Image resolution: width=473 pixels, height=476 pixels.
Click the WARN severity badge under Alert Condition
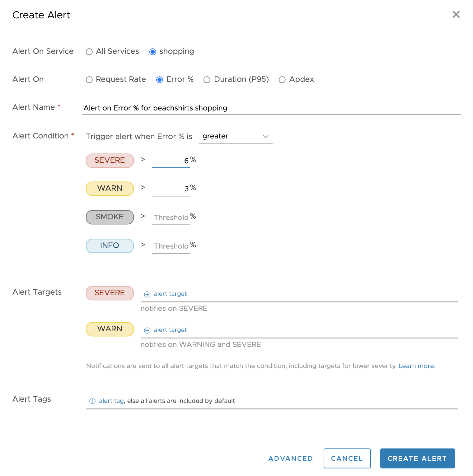(x=110, y=188)
